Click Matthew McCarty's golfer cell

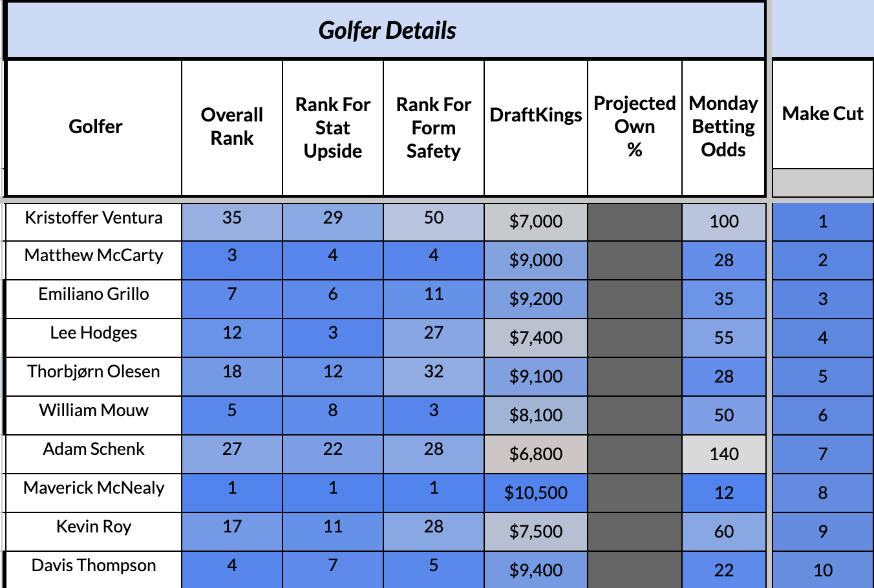point(94,256)
